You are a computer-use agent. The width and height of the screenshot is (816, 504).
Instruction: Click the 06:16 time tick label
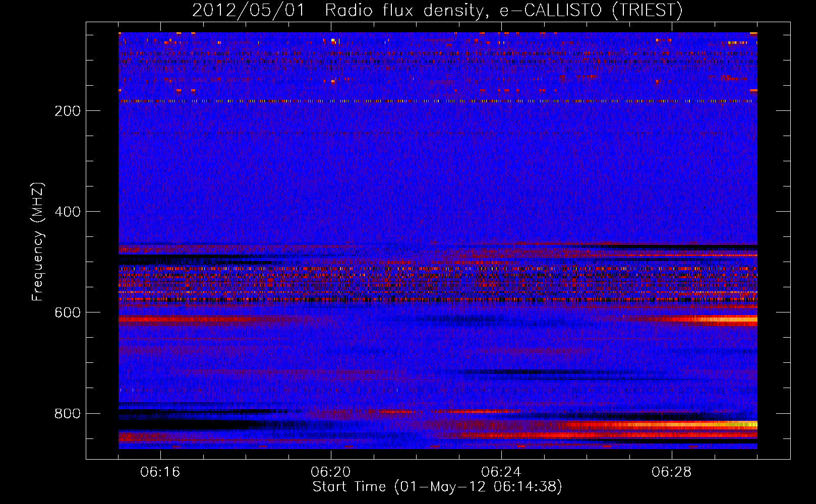point(160,472)
